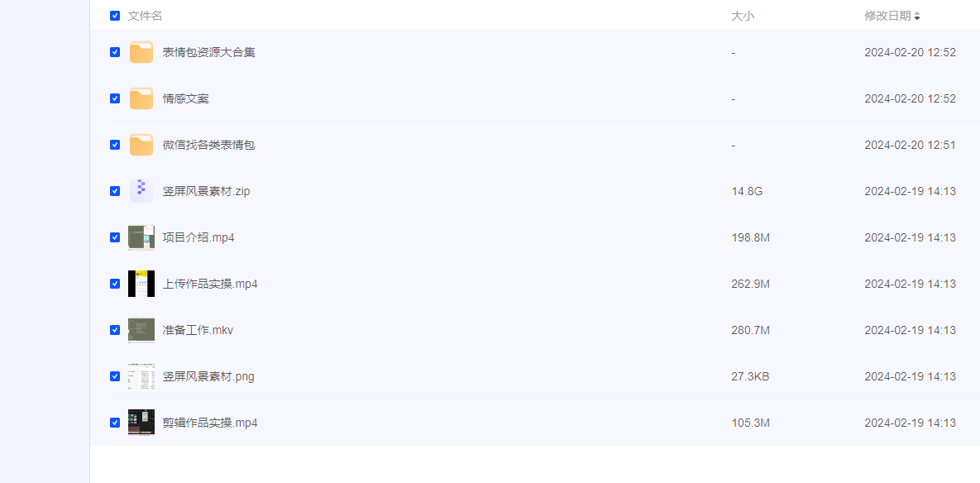Click the 竖屏风景素材.png image thumbnail

click(x=141, y=376)
